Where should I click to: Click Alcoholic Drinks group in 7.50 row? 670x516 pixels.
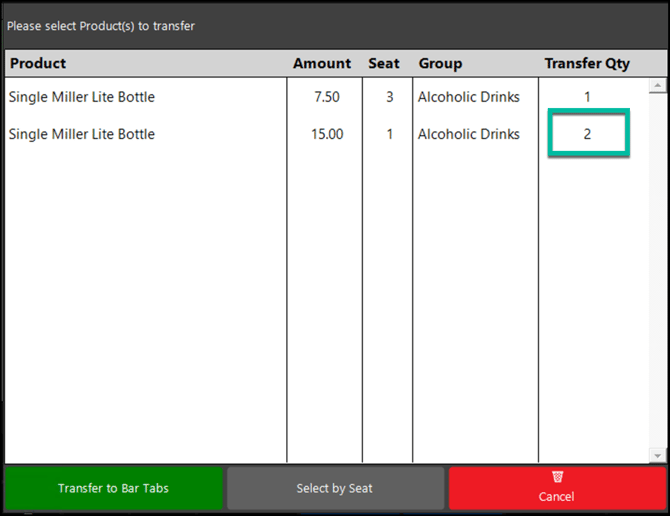coord(469,97)
